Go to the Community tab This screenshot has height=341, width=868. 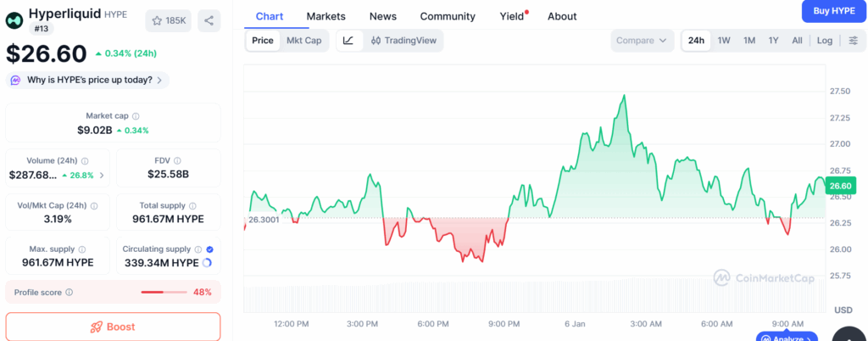[x=448, y=16]
